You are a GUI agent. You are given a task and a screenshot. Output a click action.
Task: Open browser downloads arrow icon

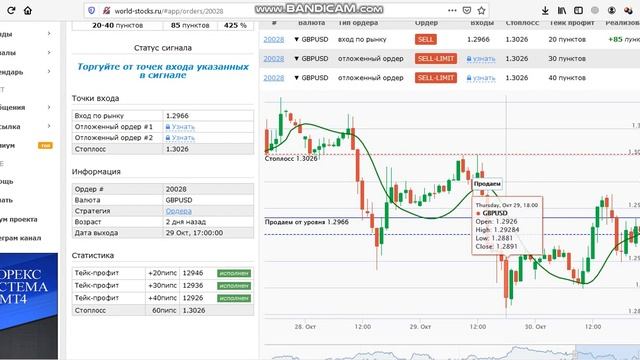click(545, 11)
